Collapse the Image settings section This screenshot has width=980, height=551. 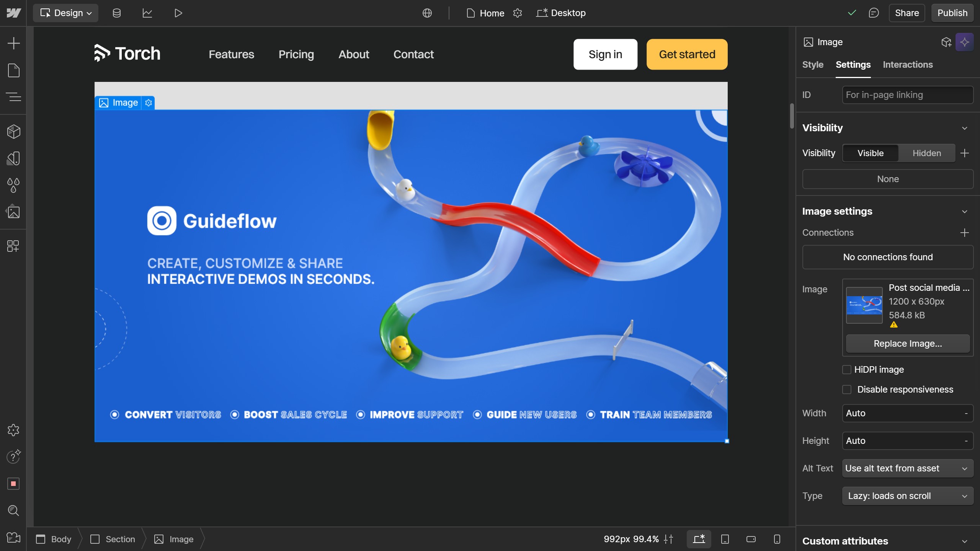(x=964, y=212)
